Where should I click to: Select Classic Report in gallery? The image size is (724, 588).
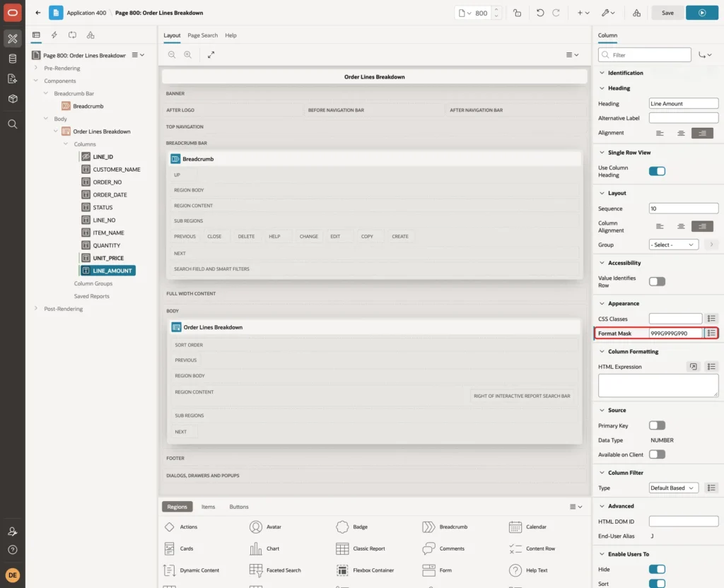coord(361,548)
